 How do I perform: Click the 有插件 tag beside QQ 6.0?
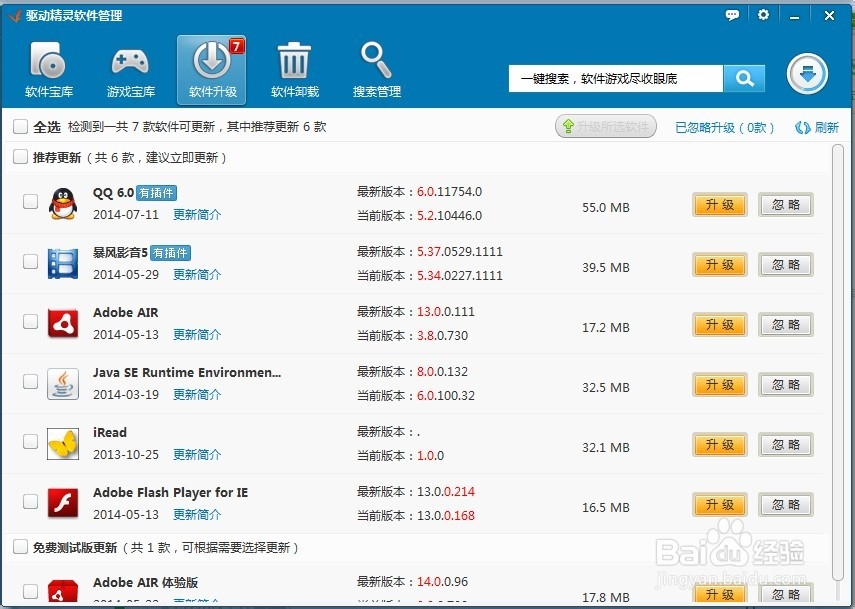pyautogui.click(x=156, y=193)
